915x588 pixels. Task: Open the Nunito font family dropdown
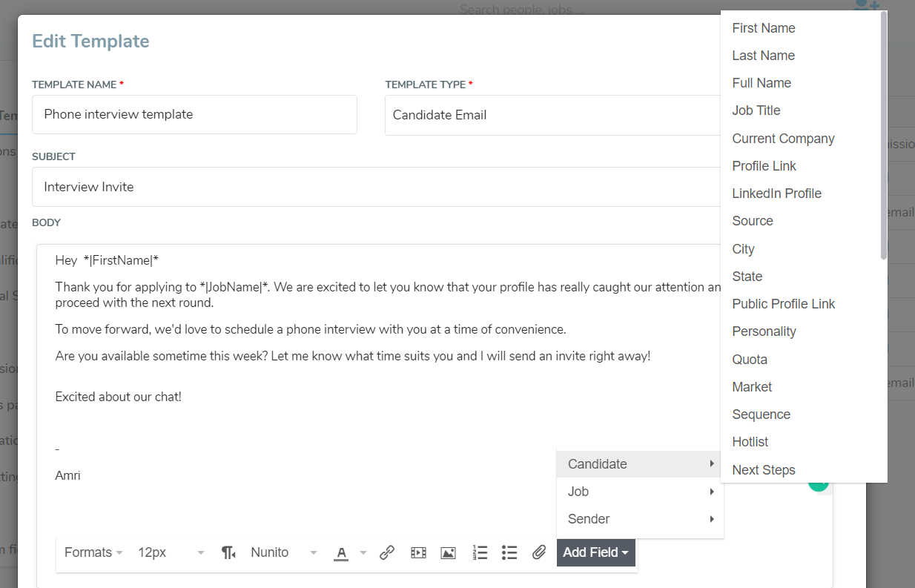pos(283,552)
